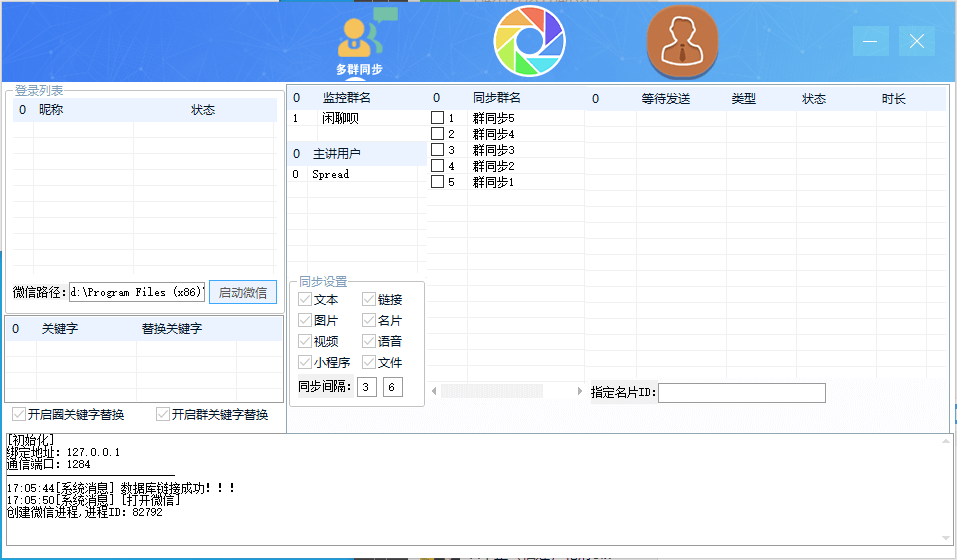This screenshot has width=957, height=560.
Task: Toggle the 图片 sync checkbox
Action: coord(305,320)
